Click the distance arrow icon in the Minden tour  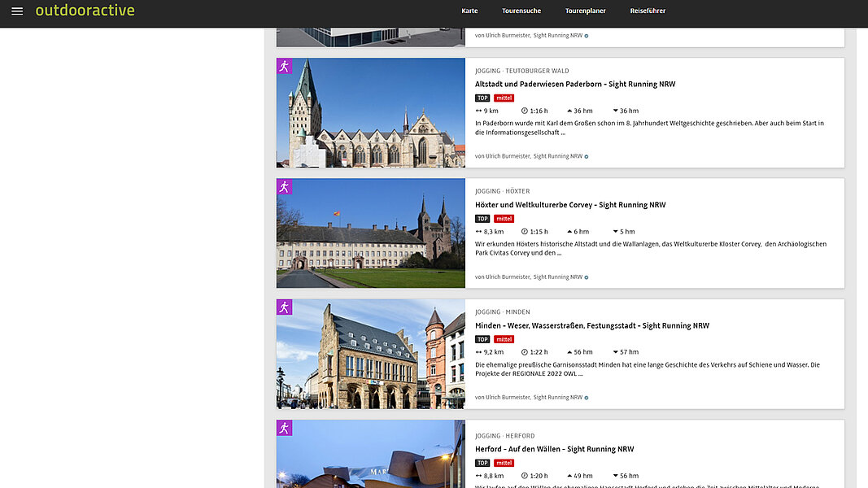(479, 352)
